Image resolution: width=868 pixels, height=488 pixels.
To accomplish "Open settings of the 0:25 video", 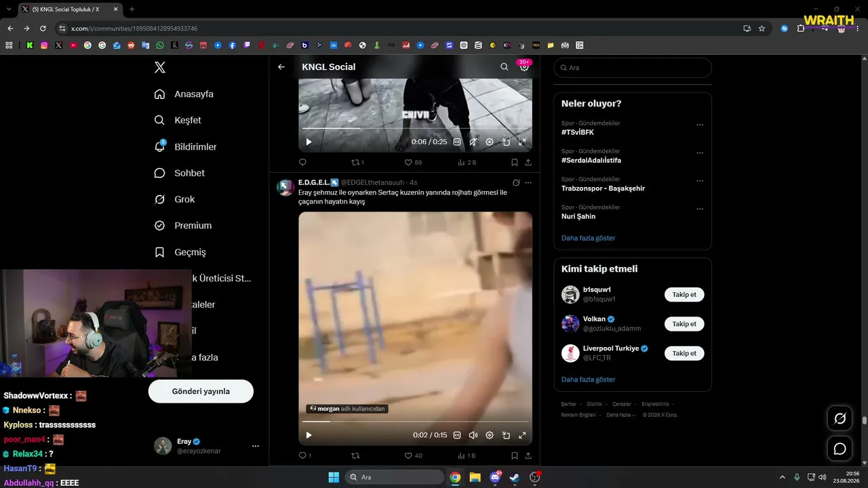I will pyautogui.click(x=490, y=142).
